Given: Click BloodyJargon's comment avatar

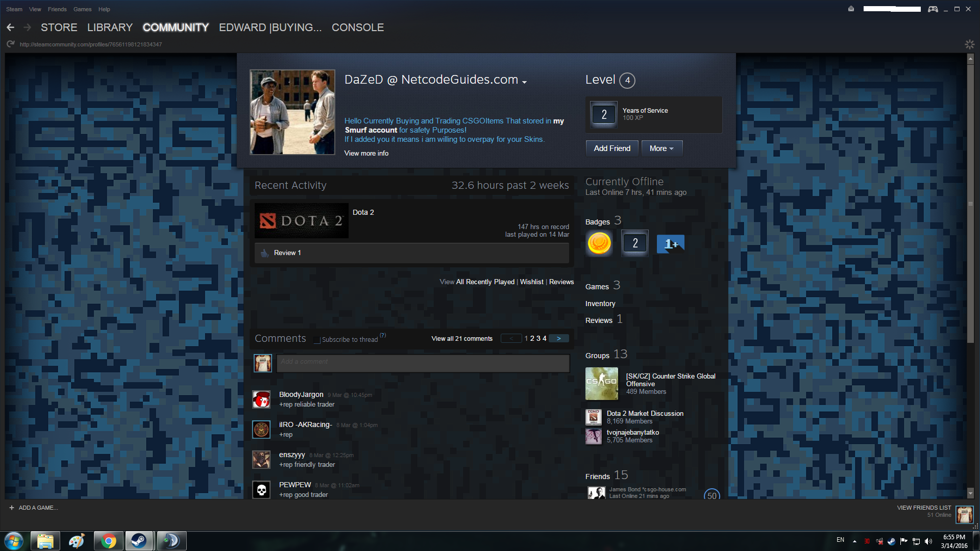Looking at the screenshot, I should pos(261,399).
